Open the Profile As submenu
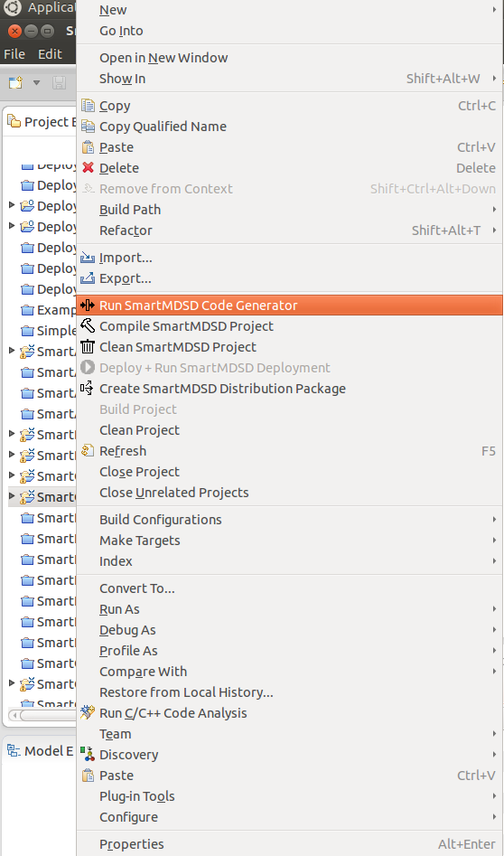This screenshot has width=504, height=856. click(x=289, y=651)
